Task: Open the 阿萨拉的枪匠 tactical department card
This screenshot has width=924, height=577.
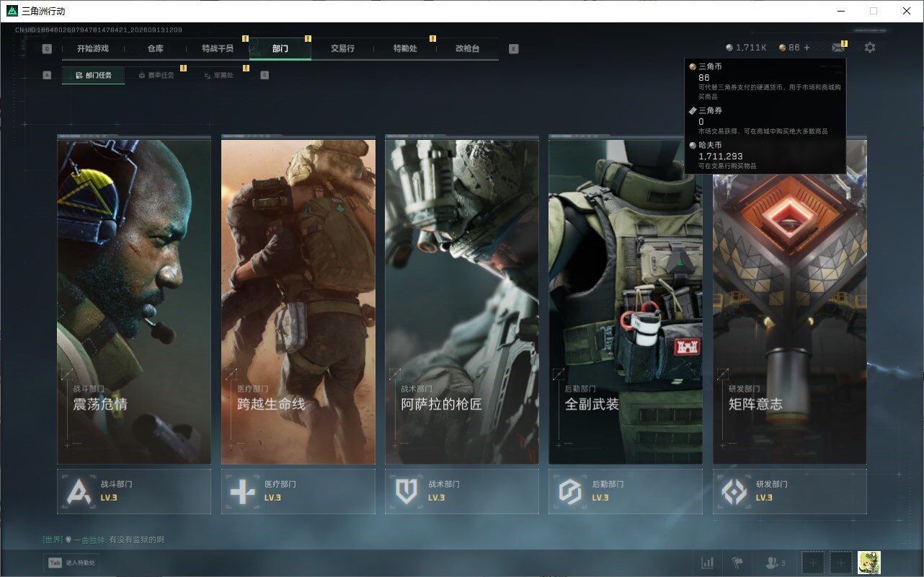Action: [x=462, y=301]
